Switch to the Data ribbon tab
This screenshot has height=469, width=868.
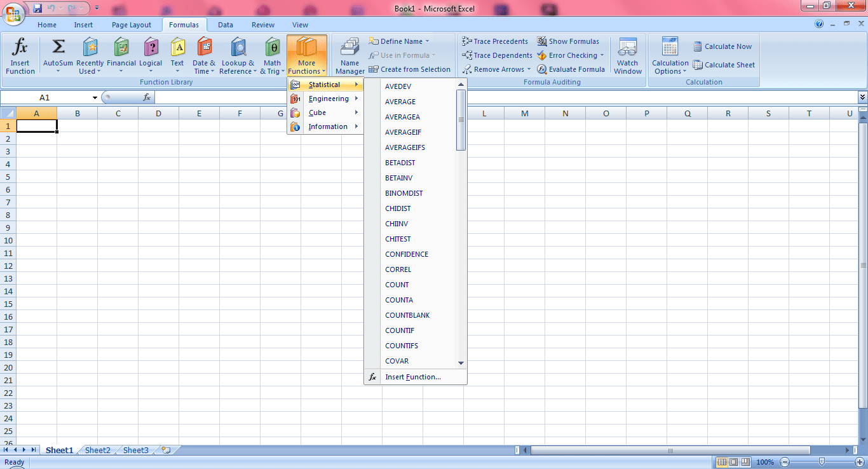[x=225, y=25]
